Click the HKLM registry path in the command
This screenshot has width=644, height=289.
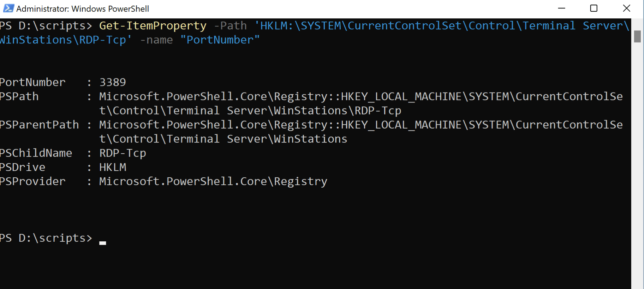pos(388,25)
